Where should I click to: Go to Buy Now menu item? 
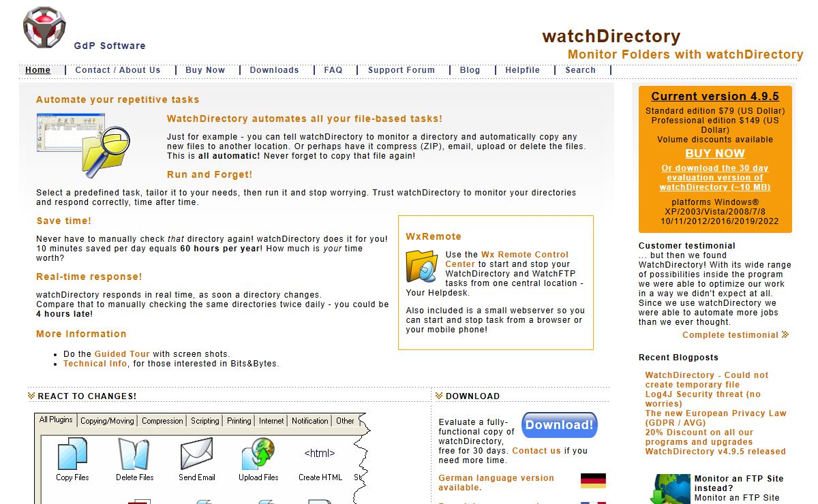[205, 70]
